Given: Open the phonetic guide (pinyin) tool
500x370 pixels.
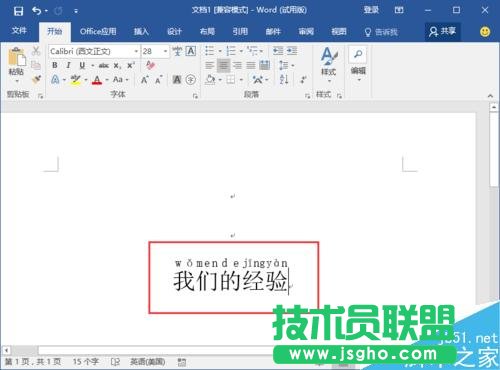Looking at the screenshot, I should (x=177, y=51).
